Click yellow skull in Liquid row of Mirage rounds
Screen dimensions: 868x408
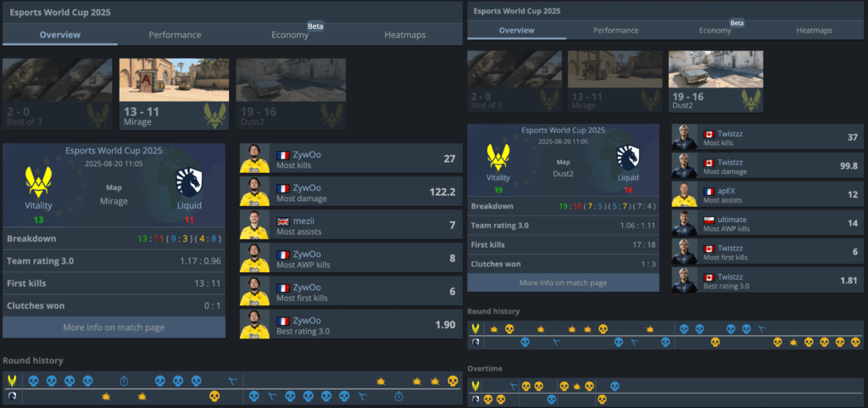(214, 396)
